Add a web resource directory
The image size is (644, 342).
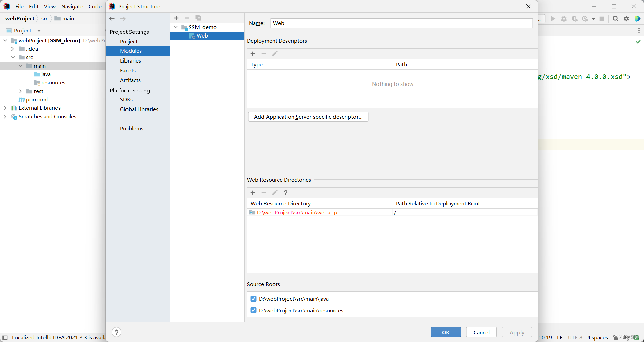tap(253, 193)
